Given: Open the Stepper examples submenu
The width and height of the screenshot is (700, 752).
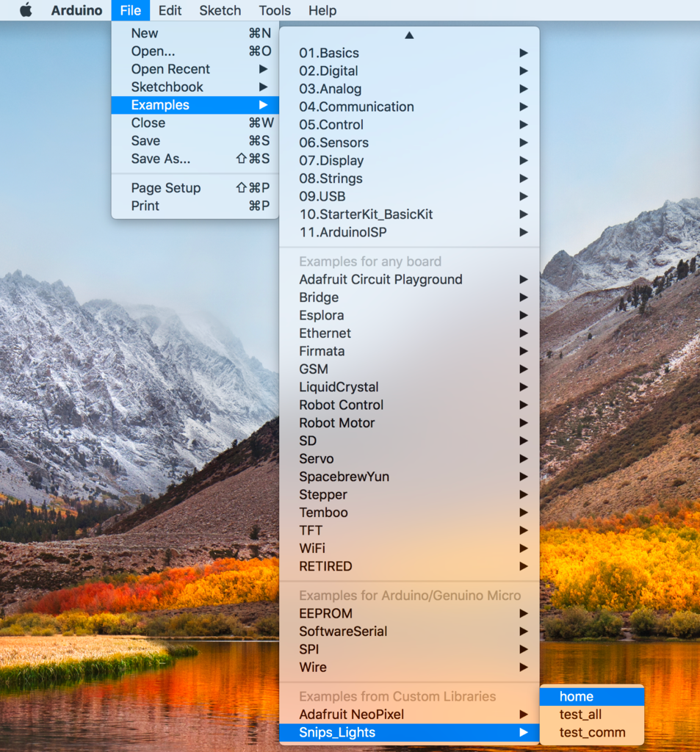Looking at the screenshot, I should pyautogui.click(x=409, y=494).
